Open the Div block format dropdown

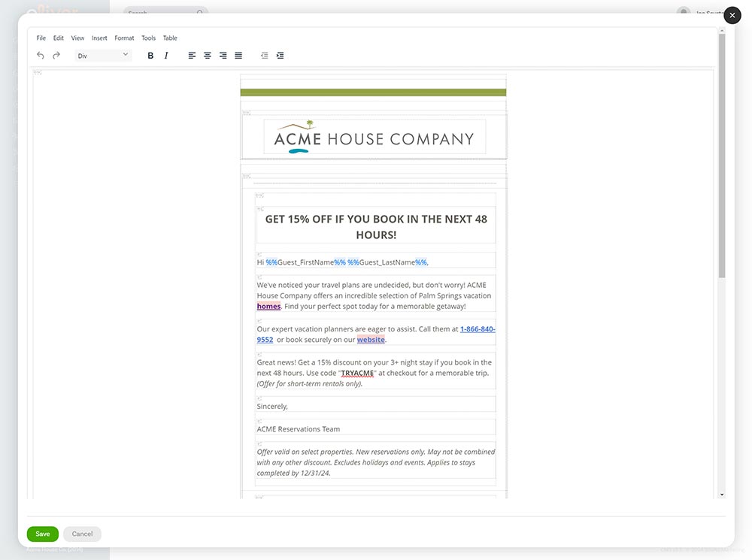pyautogui.click(x=102, y=55)
